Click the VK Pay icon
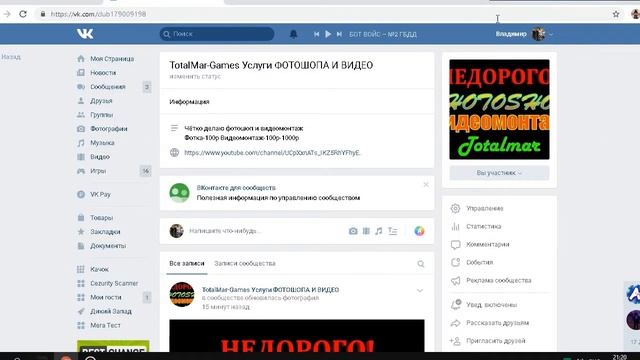The height and width of the screenshot is (360, 640). click(81, 194)
